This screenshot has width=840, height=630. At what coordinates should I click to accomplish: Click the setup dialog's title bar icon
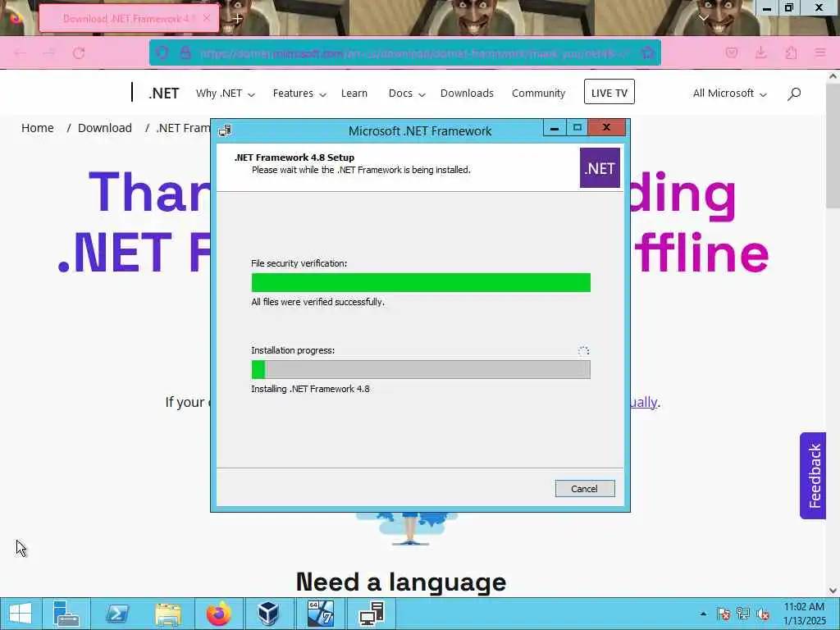coord(225,130)
